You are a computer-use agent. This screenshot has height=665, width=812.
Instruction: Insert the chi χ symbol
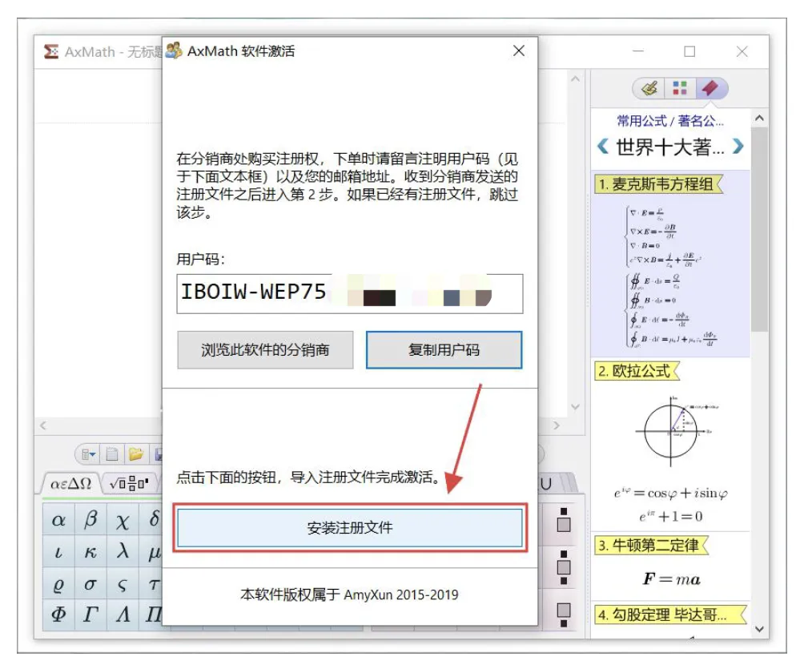[x=123, y=519]
